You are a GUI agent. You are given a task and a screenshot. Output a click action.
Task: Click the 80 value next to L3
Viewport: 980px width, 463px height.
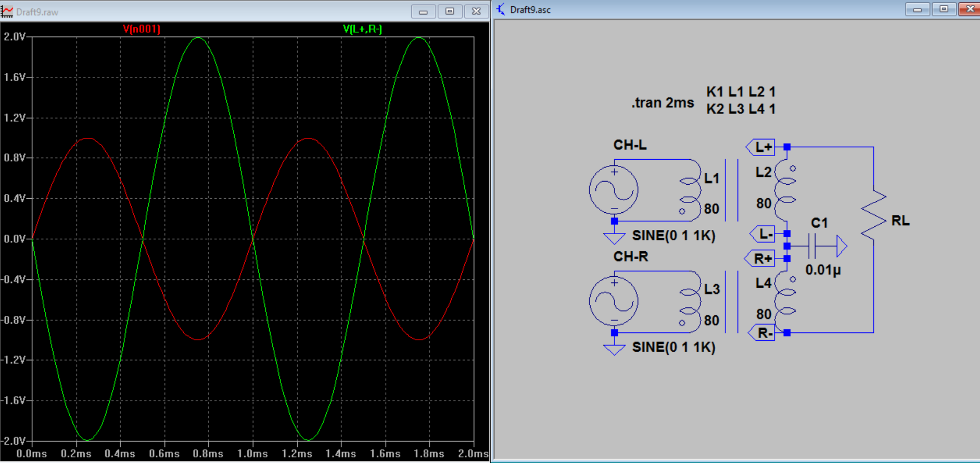tap(711, 320)
